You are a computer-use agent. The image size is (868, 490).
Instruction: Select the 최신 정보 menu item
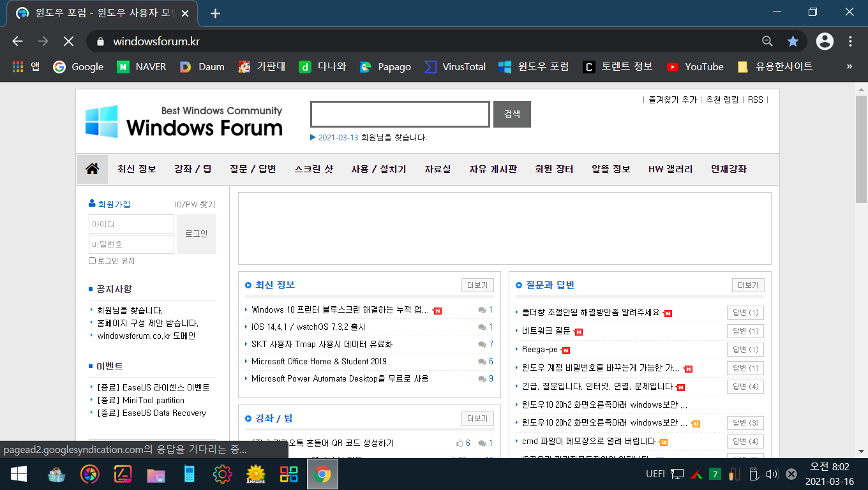(x=137, y=169)
